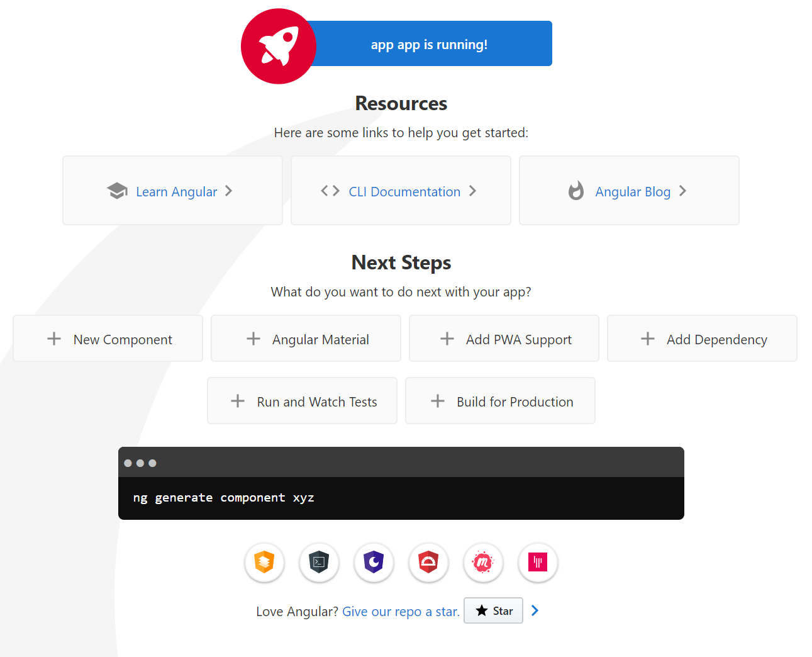
Task: Click the 'ng generate component xyz' terminal text
Action: click(x=223, y=498)
